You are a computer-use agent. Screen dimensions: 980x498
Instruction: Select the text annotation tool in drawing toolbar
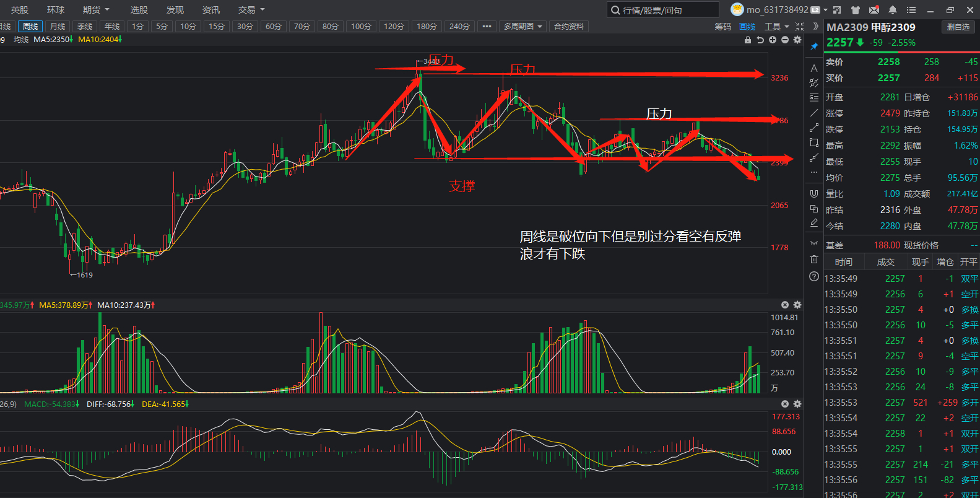(x=814, y=68)
